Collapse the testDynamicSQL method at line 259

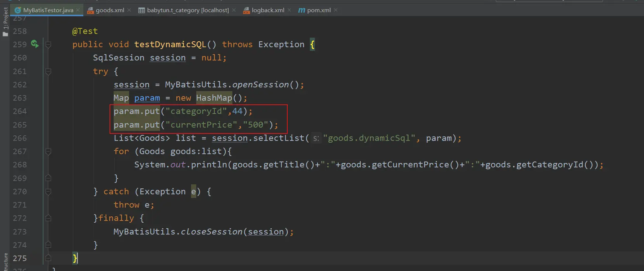(x=48, y=45)
